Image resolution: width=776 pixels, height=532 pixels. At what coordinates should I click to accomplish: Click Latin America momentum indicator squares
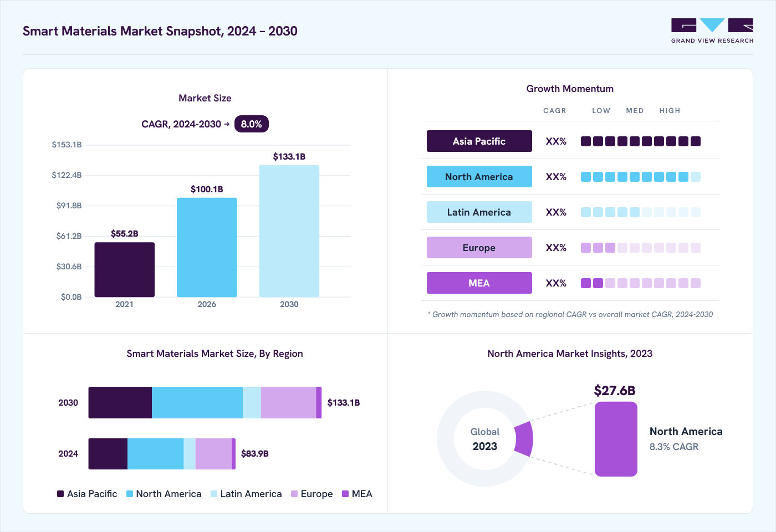pyautogui.click(x=641, y=212)
